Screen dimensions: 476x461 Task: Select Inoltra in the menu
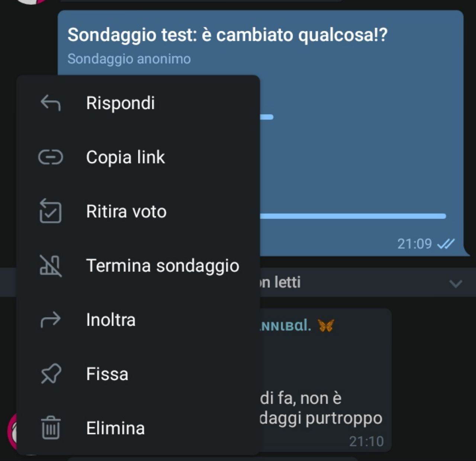tap(138, 320)
